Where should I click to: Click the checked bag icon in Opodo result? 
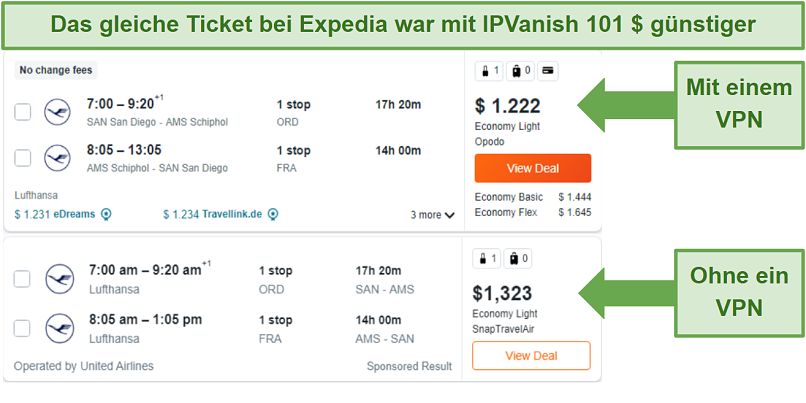[520, 71]
